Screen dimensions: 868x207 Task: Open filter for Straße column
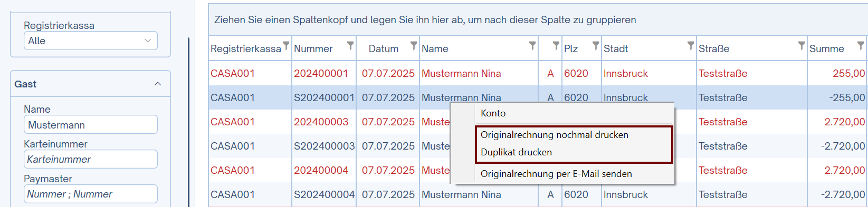pos(802,46)
